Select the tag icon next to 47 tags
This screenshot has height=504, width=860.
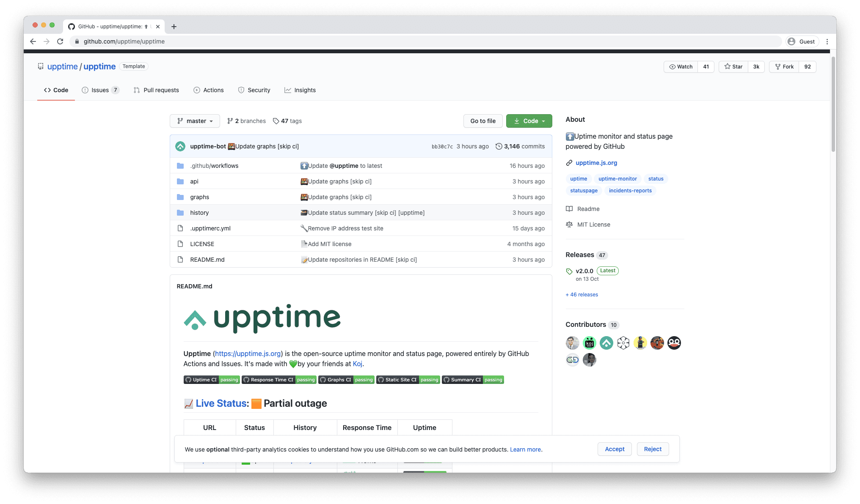tap(276, 121)
